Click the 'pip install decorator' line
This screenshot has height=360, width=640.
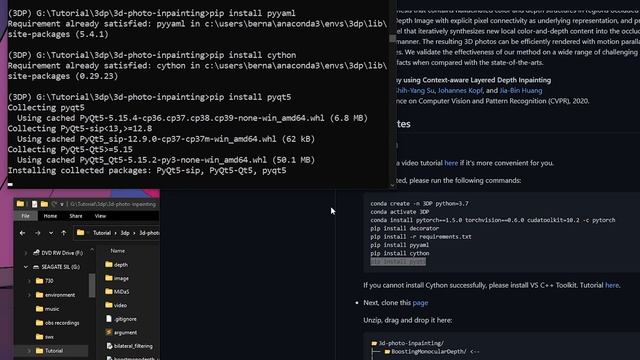coord(404,229)
